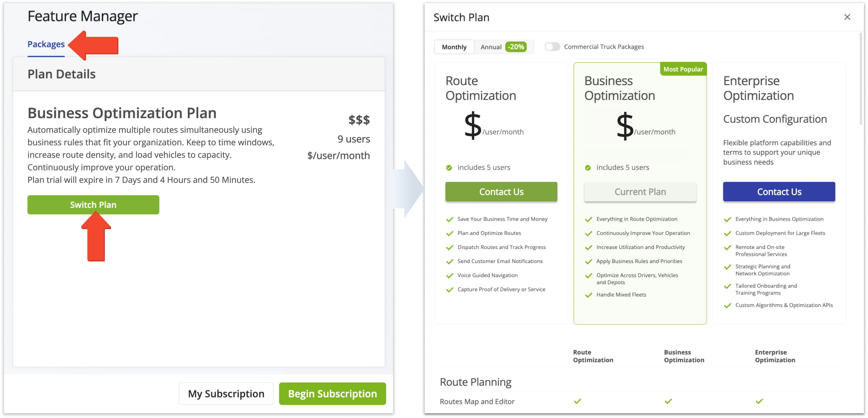Select Monthly billing option
This screenshot has height=418, width=868.
tap(454, 47)
